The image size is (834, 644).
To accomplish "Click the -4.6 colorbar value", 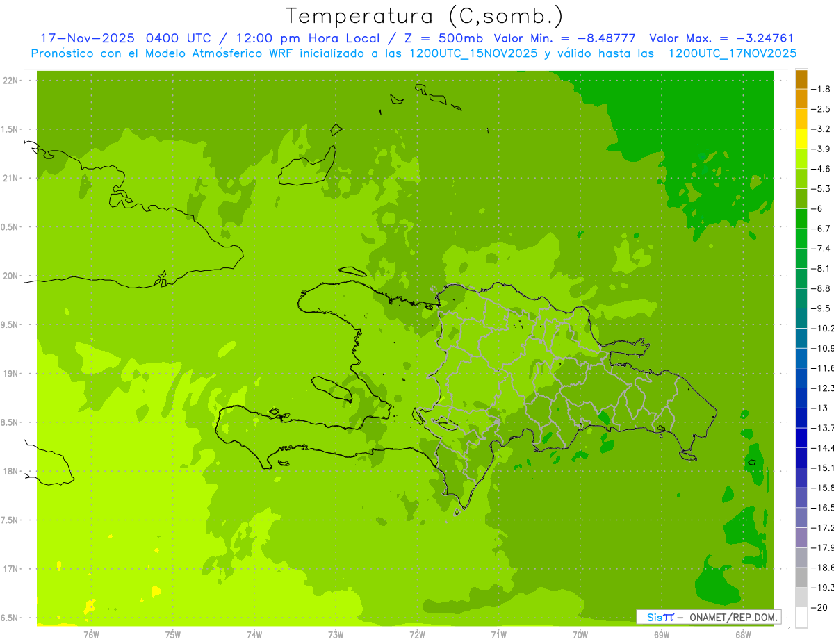I will coord(821,169).
